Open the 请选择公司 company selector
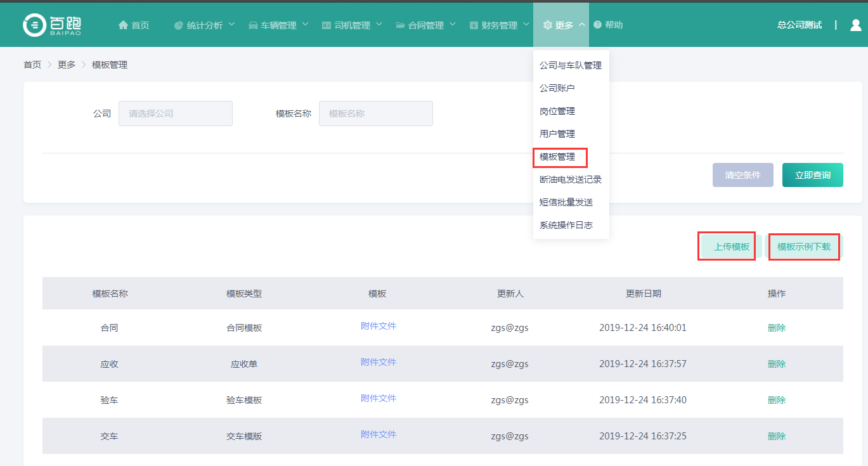The image size is (868, 466). coord(176,113)
